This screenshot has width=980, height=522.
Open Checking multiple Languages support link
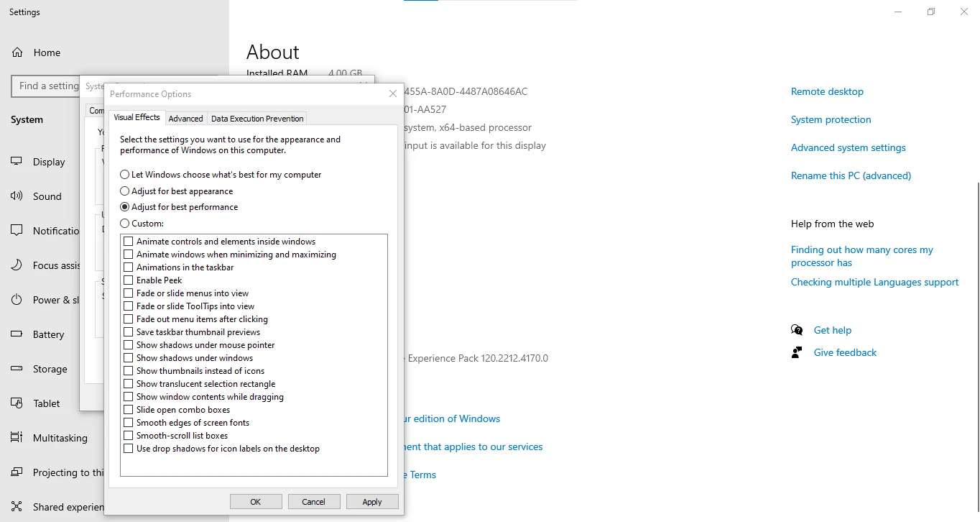pyautogui.click(x=875, y=282)
